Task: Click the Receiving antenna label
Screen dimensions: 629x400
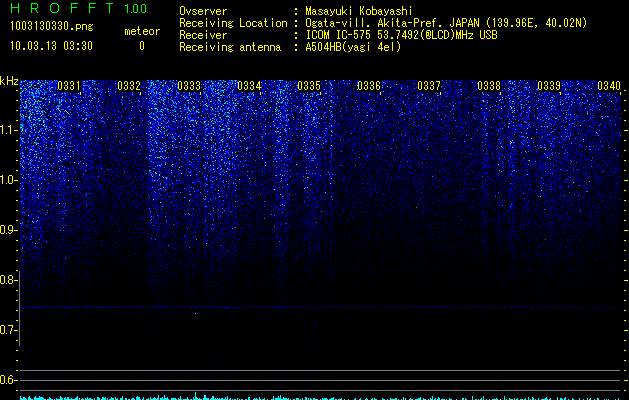Action: click(x=230, y=47)
